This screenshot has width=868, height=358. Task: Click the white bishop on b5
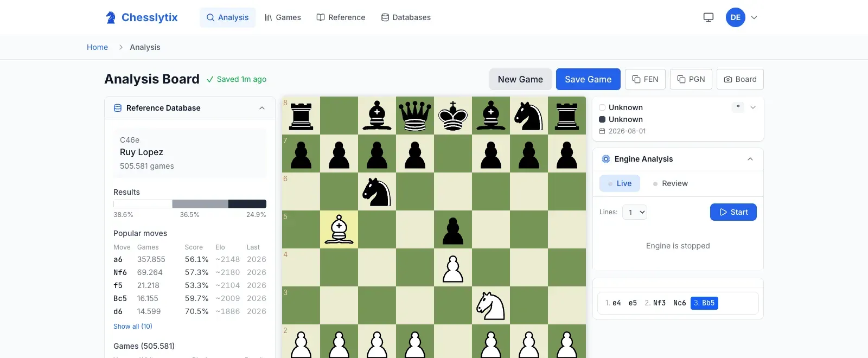pos(339,229)
